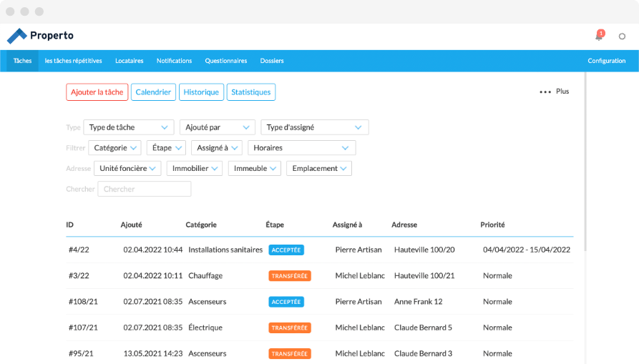Click the Assigné à column header

pyautogui.click(x=347, y=225)
